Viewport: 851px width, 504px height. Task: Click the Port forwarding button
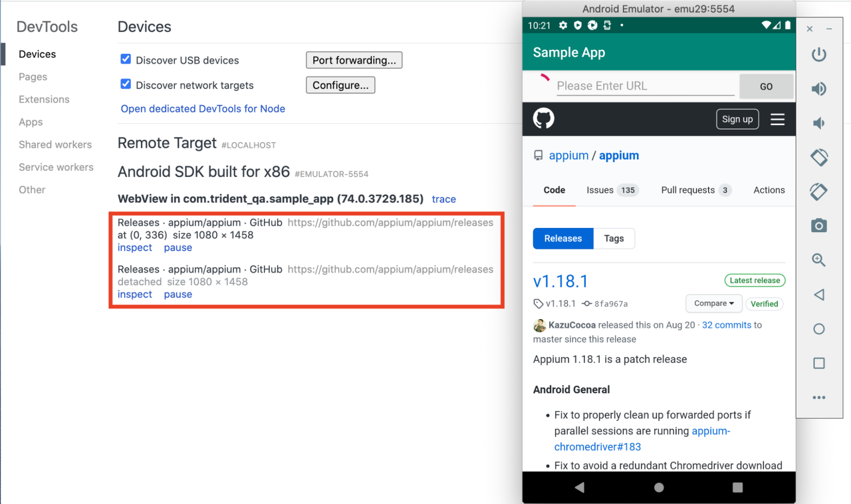354,61
